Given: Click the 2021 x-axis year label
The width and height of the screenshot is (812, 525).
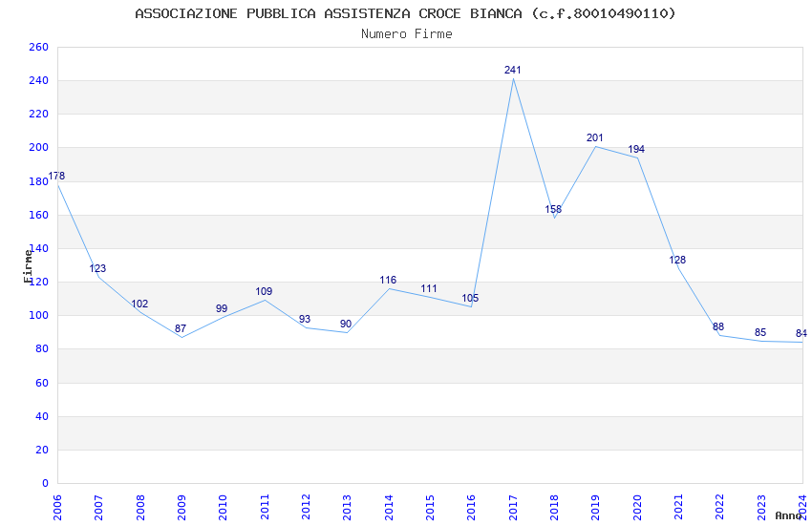Looking at the screenshot, I should tap(678, 506).
